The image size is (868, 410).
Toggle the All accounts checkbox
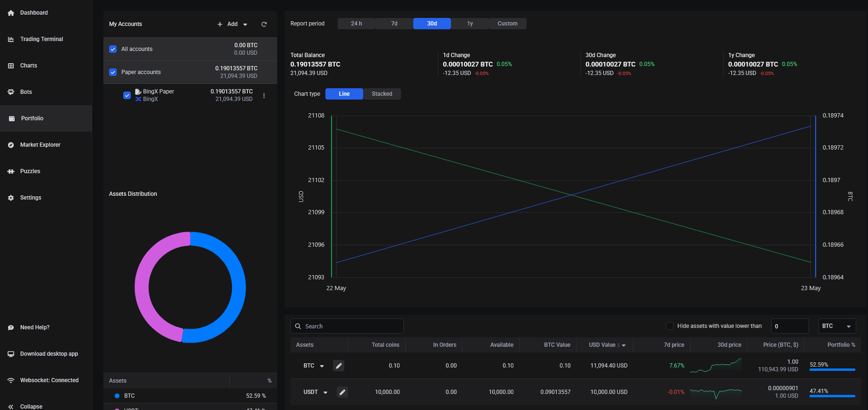(113, 49)
